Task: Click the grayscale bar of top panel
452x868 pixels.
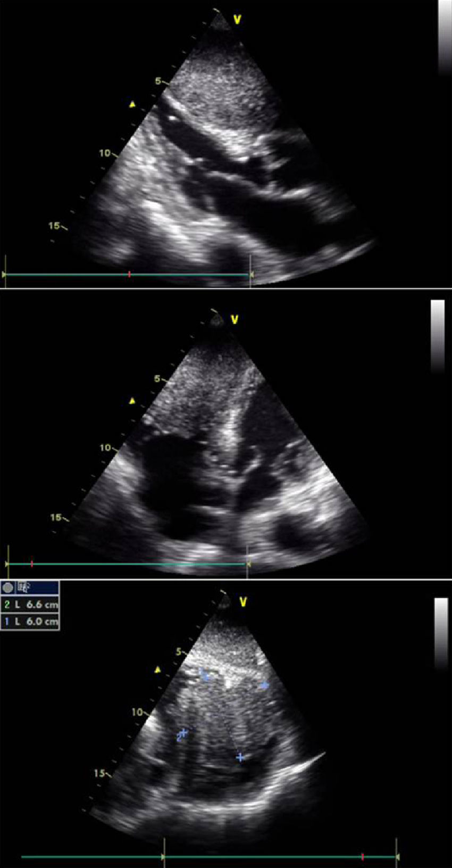Action: pyautogui.click(x=444, y=37)
